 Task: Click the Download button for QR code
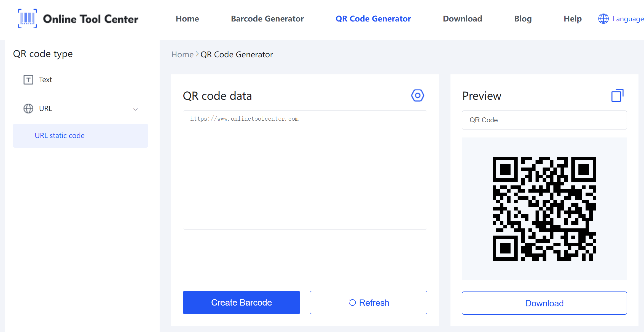tap(544, 303)
